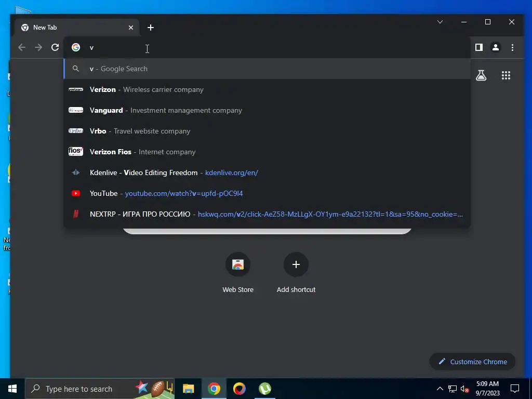Open the red-yellow browser taskbar icon
The width and height of the screenshot is (532, 399).
(239, 389)
